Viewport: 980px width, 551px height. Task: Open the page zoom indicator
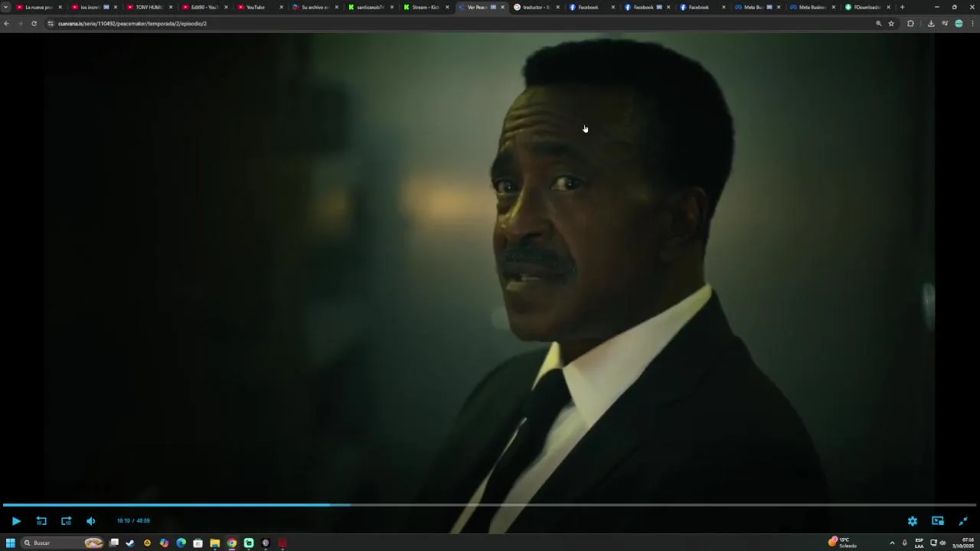click(879, 24)
